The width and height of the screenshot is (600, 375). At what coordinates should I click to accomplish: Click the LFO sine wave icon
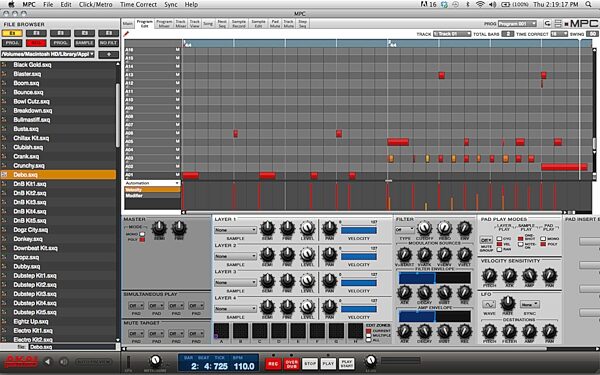pos(489,305)
